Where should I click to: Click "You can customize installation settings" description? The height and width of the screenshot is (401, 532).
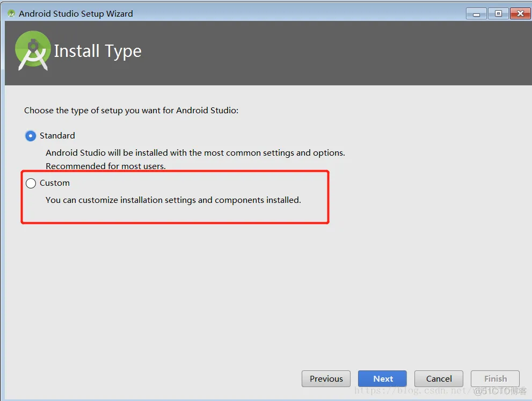(173, 200)
